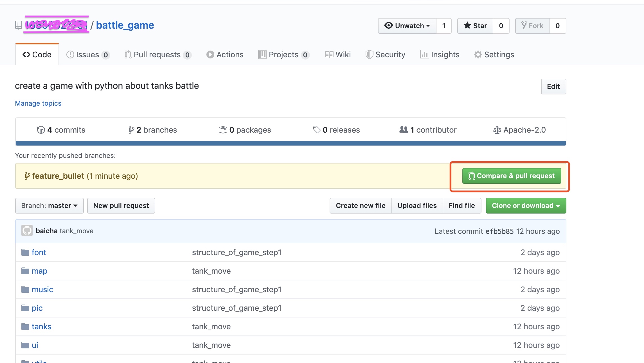Open the Manage topics link

pos(38,103)
